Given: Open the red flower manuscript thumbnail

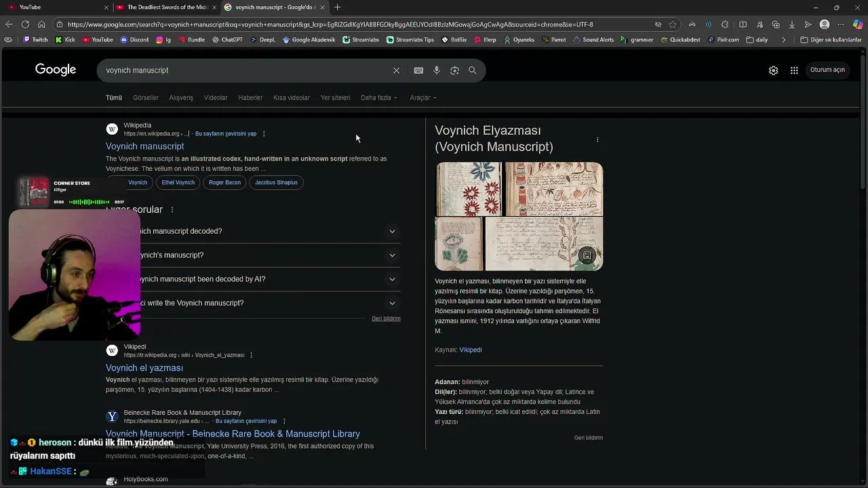Looking at the screenshot, I should 468,189.
